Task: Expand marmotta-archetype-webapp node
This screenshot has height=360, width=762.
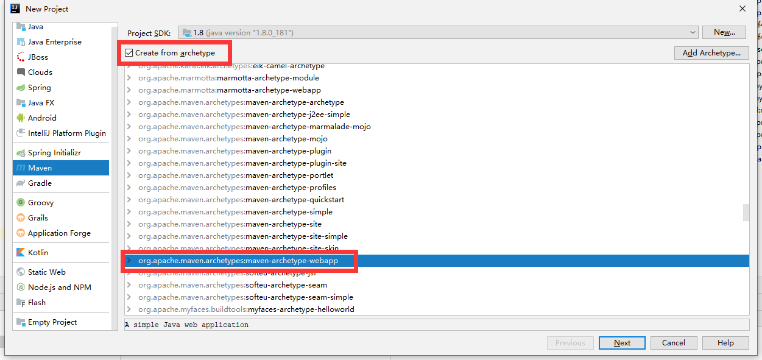Action: coord(129,90)
